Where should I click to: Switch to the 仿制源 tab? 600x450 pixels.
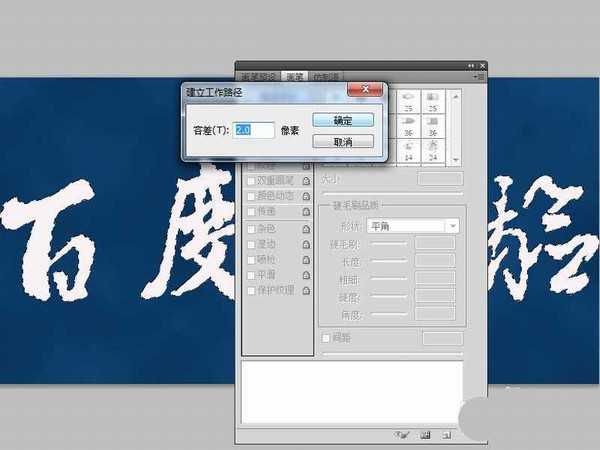pos(326,77)
